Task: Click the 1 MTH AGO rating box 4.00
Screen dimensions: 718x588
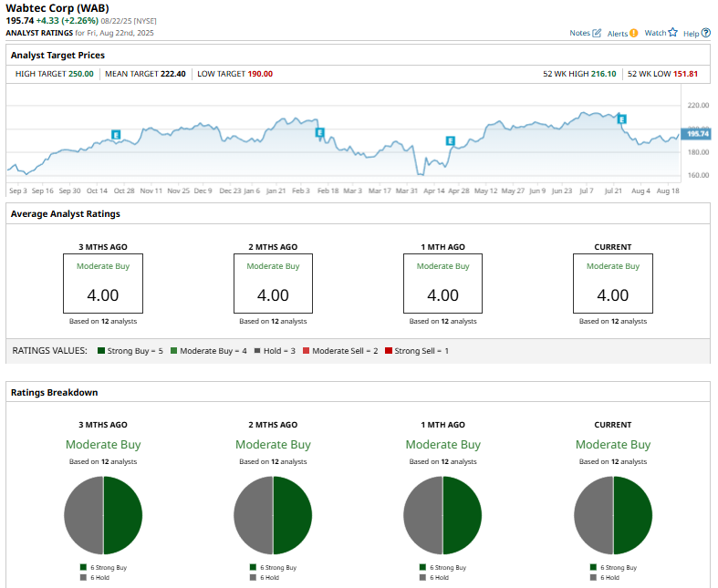Action: coord(442,284)
